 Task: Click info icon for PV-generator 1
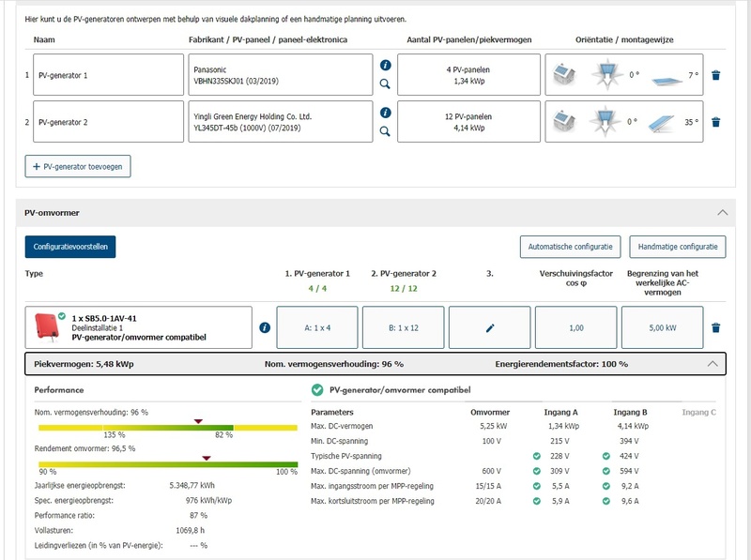pyautogui.click(x=385, y=66)
